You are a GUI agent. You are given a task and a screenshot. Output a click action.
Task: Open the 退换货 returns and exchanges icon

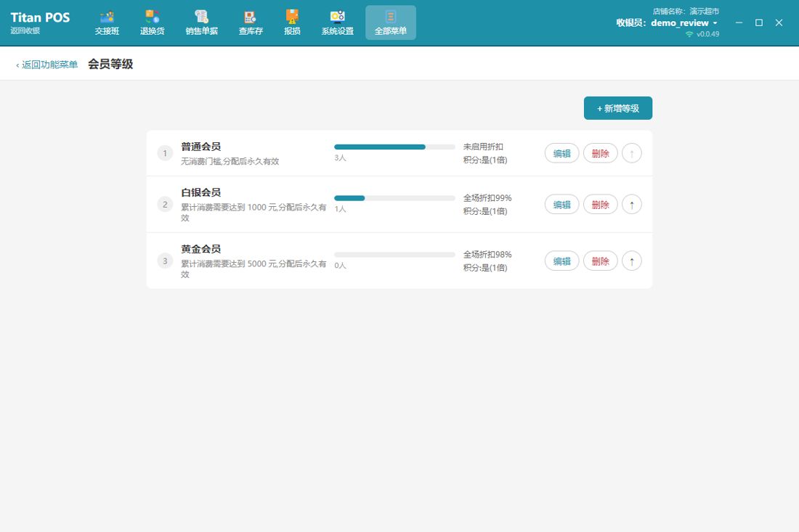[x=153, y=23]
